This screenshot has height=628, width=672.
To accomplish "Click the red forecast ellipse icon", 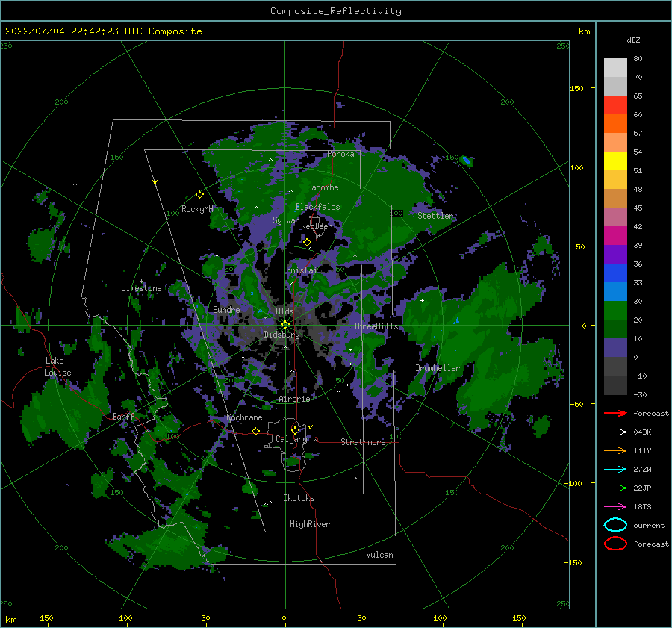I will click(x=615, y=544).
